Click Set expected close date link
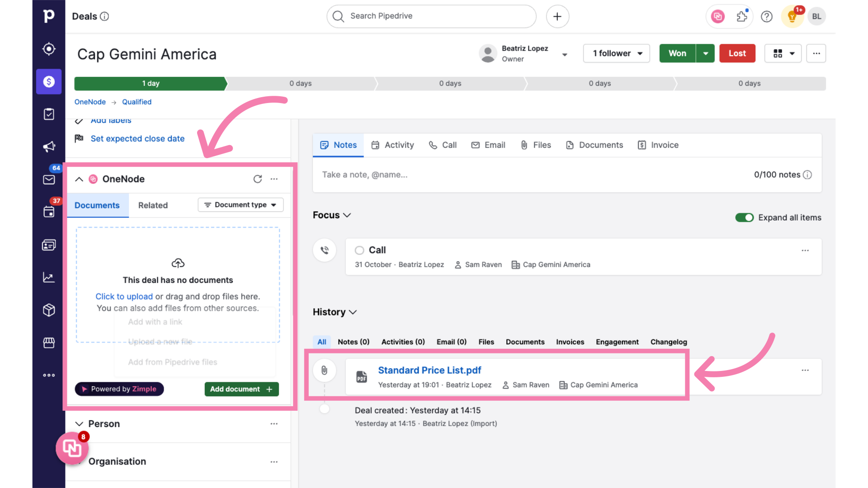The height and width of the screenshot is (488, 868). (x=137, y=139)
